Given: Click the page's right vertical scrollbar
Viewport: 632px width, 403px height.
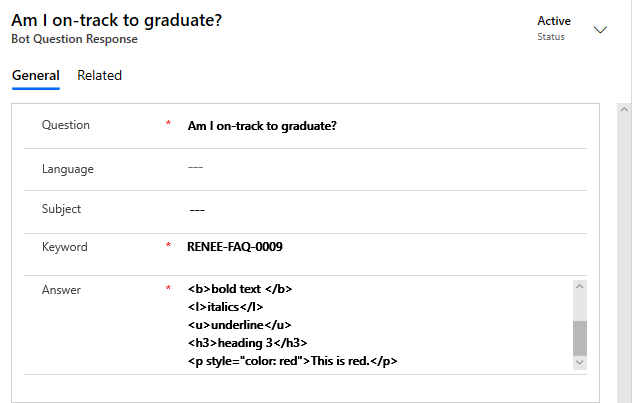Looking at the screenshot, I should point(624,250).
